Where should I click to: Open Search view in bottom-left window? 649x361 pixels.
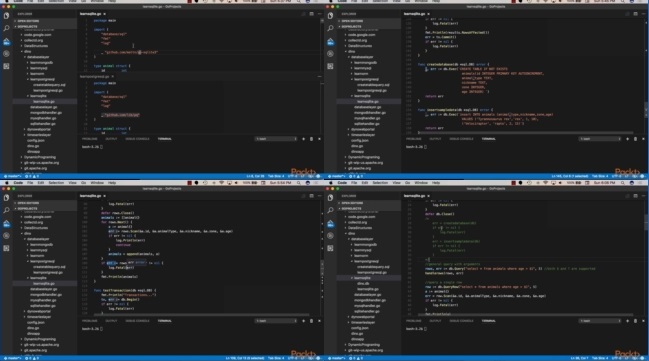(x=6, y=210)
